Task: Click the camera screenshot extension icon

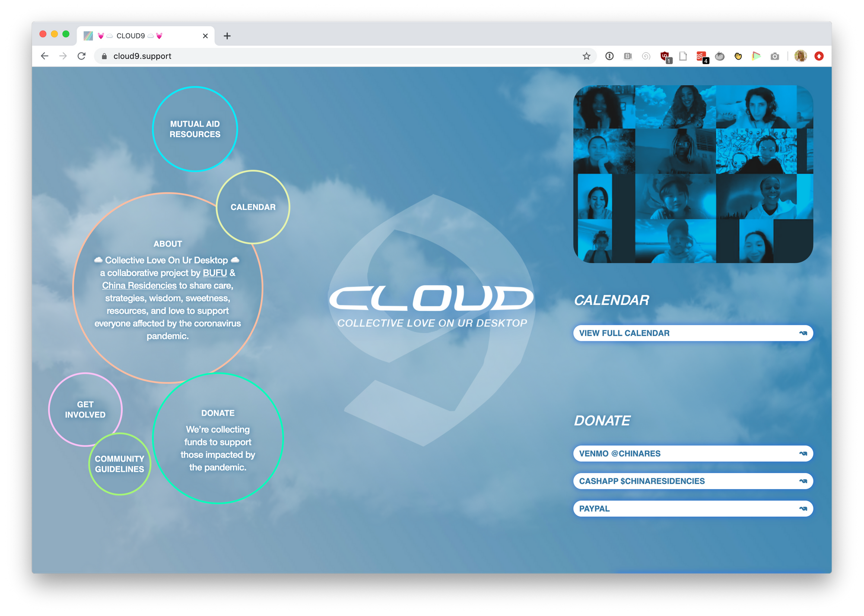Action: tap(775, 56)
